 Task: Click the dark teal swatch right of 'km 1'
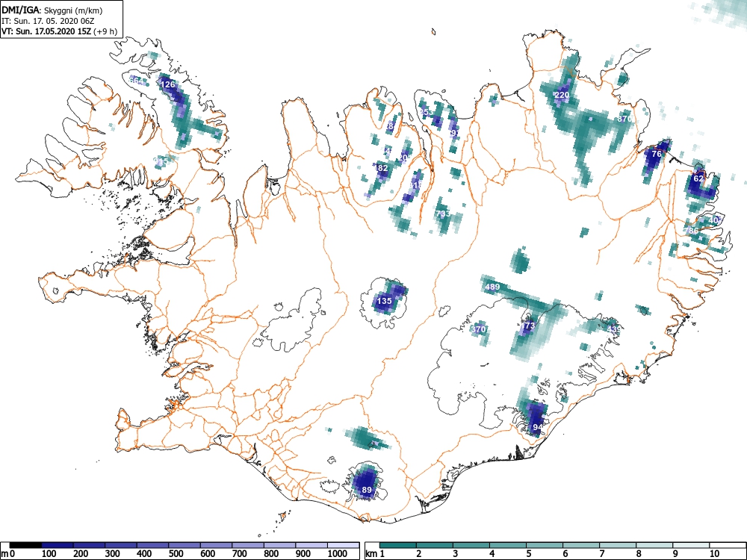click(x=398, y=545)
